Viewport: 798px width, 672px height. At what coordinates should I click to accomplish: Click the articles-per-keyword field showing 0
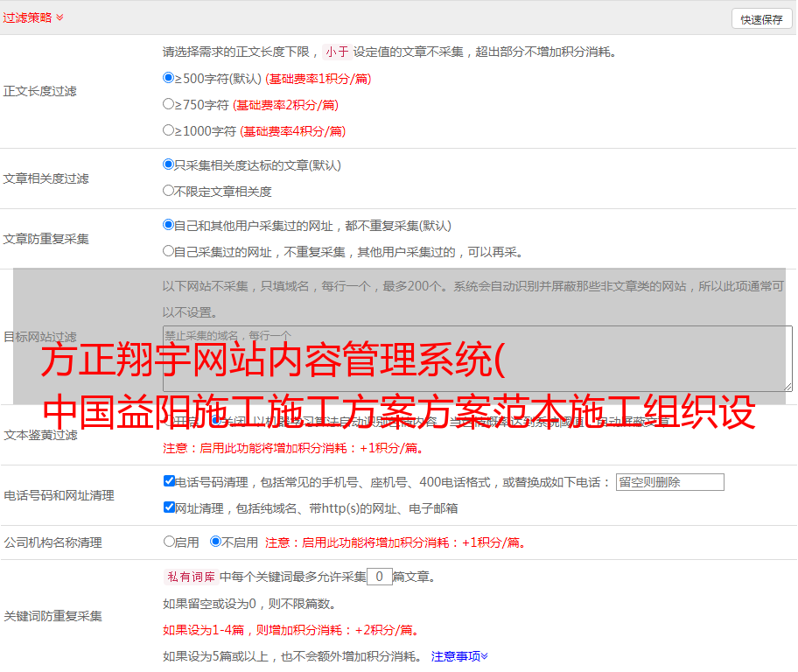pos(379,577)
